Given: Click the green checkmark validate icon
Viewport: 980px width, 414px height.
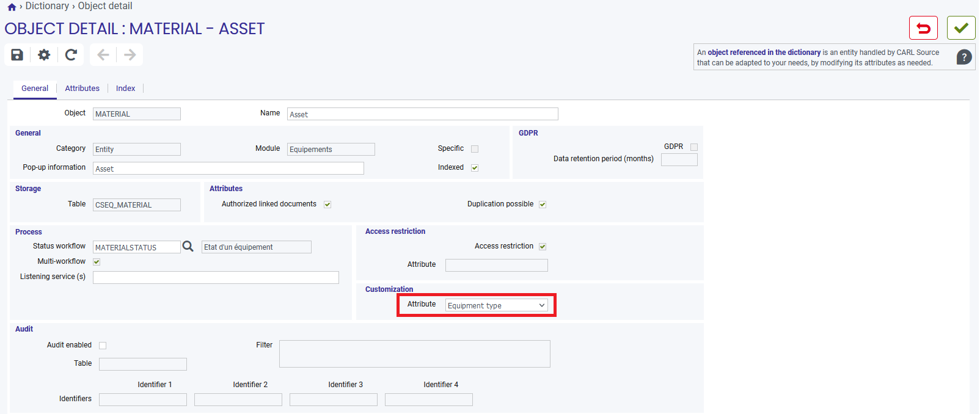Looking at the screenshot, I should (961, 28).
